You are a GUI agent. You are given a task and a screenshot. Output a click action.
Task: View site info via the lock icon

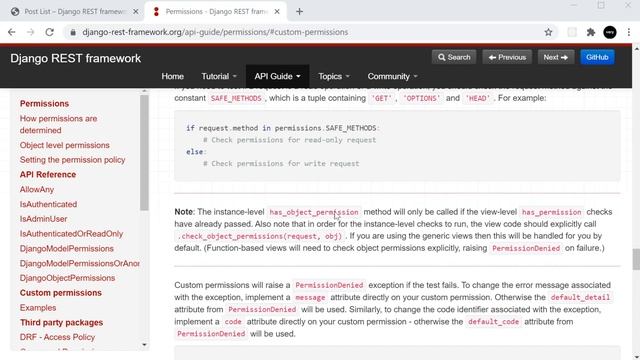click(x=73, y=32)
